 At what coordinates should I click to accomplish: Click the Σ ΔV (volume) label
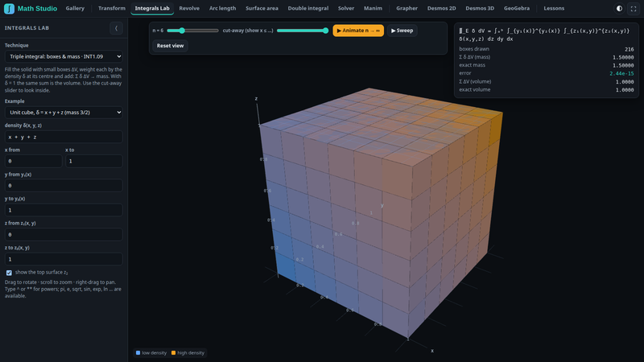[475, 81]
